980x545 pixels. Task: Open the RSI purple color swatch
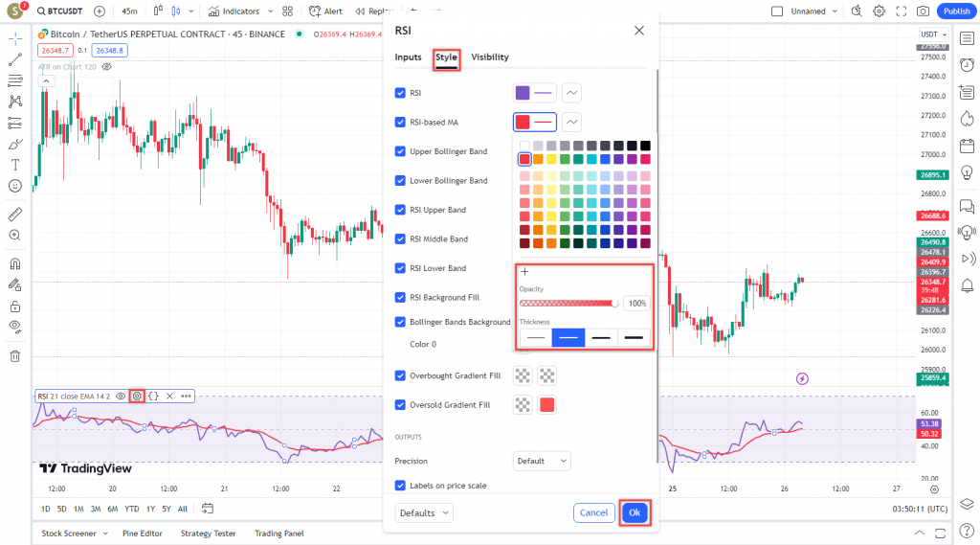[523, 93]
